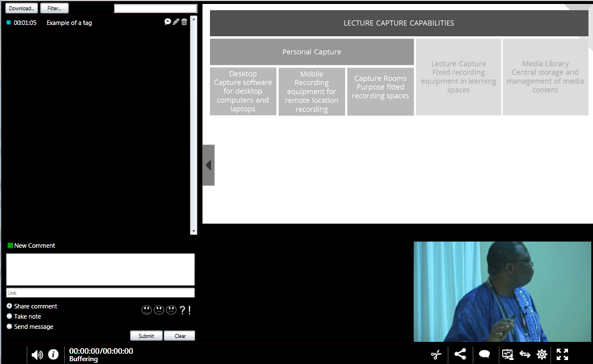593x364 pixels.
Task: Select the sad smiley face
Action: pos(171,310)
